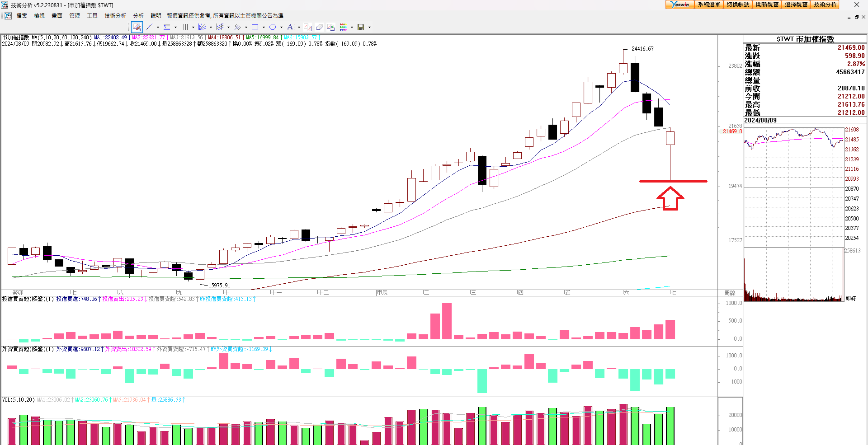The height and width of the screenshot is (445, 868).
Task: Click the copy drawing objects icon
Action: click(307, 27)
